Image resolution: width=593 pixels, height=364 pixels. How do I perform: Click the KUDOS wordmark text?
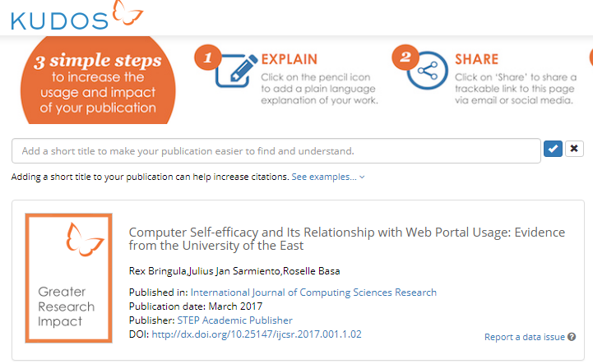60,21
